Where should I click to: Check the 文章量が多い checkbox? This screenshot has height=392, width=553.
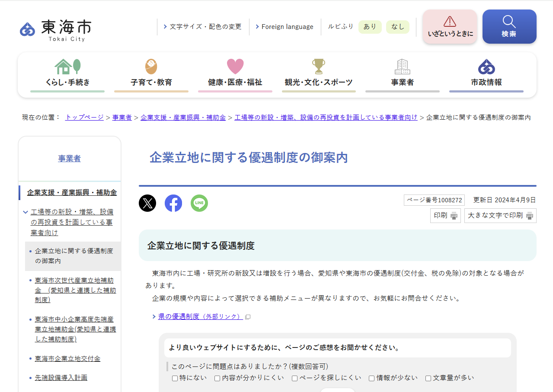point(428,378)
